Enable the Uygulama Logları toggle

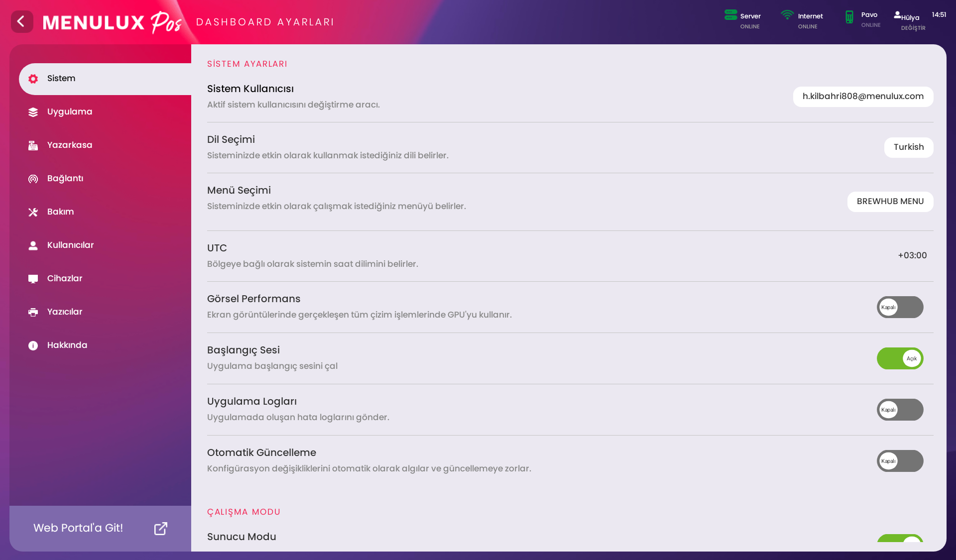900,410
